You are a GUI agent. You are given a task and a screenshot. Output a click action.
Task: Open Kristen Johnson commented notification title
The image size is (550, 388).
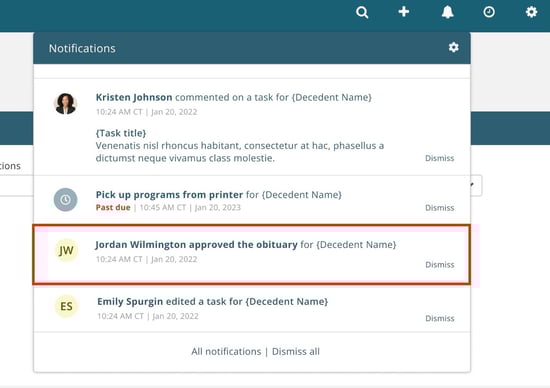234,97
